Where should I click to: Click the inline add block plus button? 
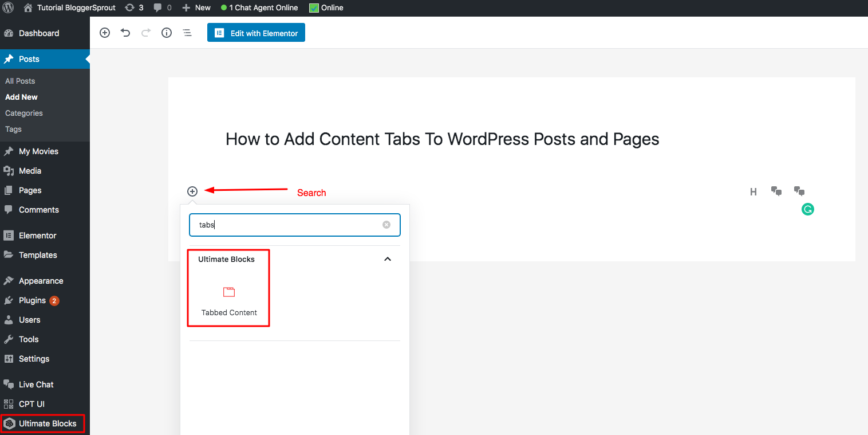click(192, 191)
